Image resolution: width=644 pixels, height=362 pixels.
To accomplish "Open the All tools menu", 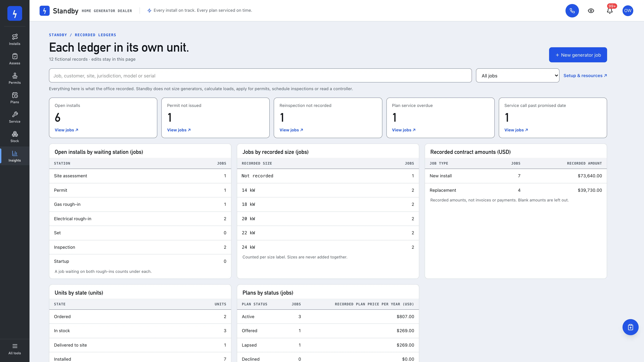I will coord(14,349).
